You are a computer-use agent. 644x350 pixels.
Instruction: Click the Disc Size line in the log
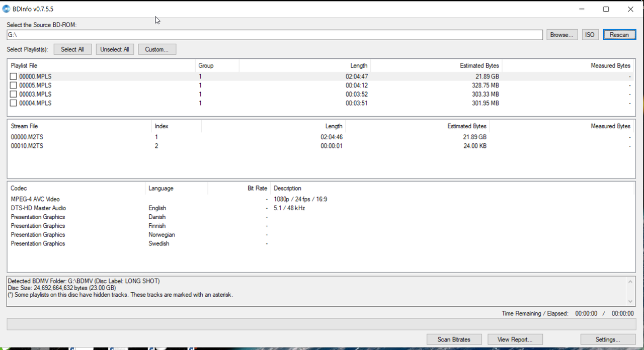point(62,288)
